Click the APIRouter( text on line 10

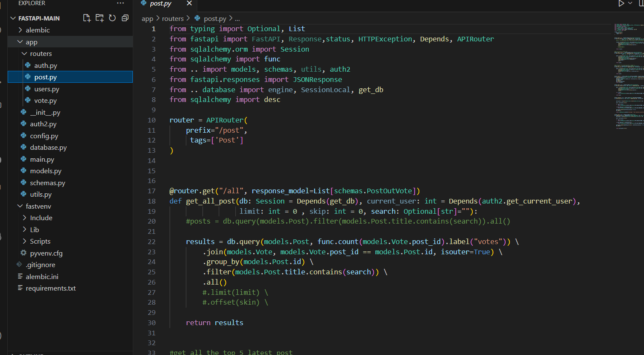[x=227, y=120]
